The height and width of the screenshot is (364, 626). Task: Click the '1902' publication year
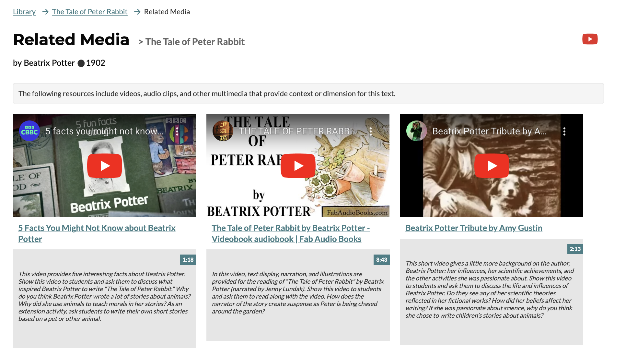96,63
